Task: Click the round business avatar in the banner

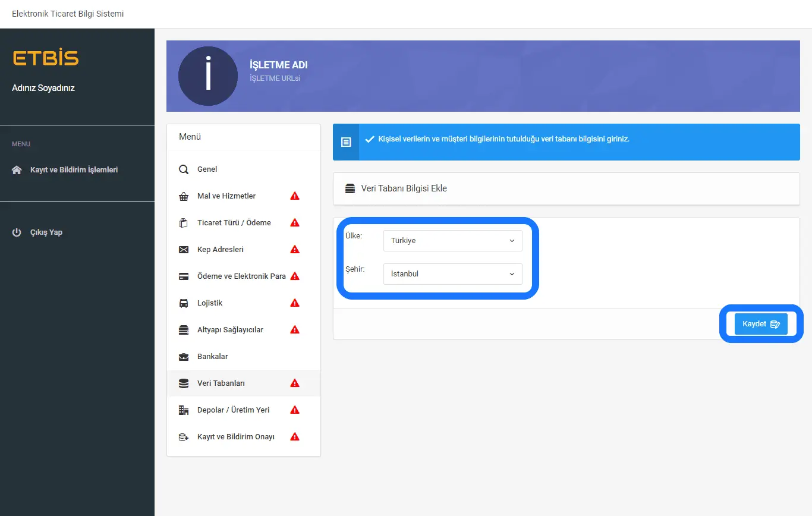Action: pos(208,76)
